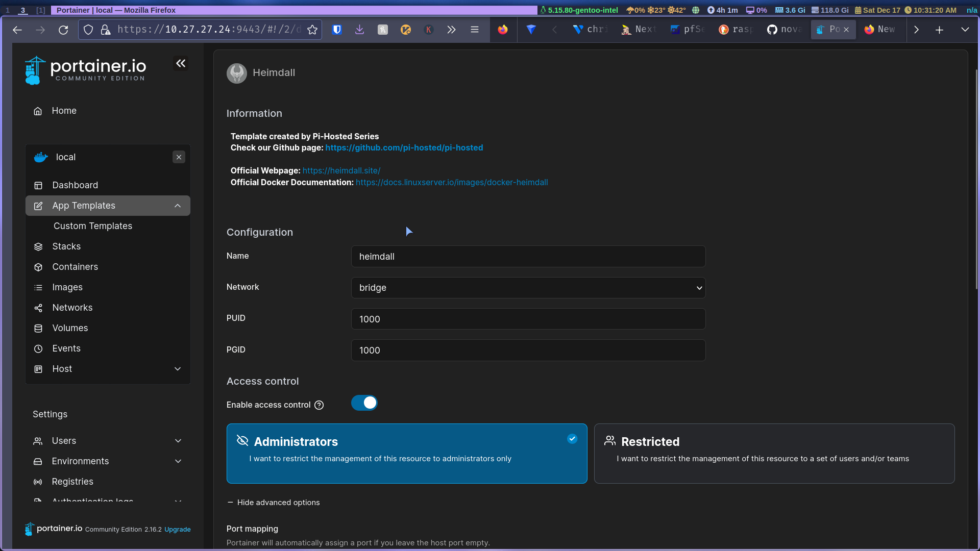
Task: Open a new browser tab with plus
Action: [939, 30]
